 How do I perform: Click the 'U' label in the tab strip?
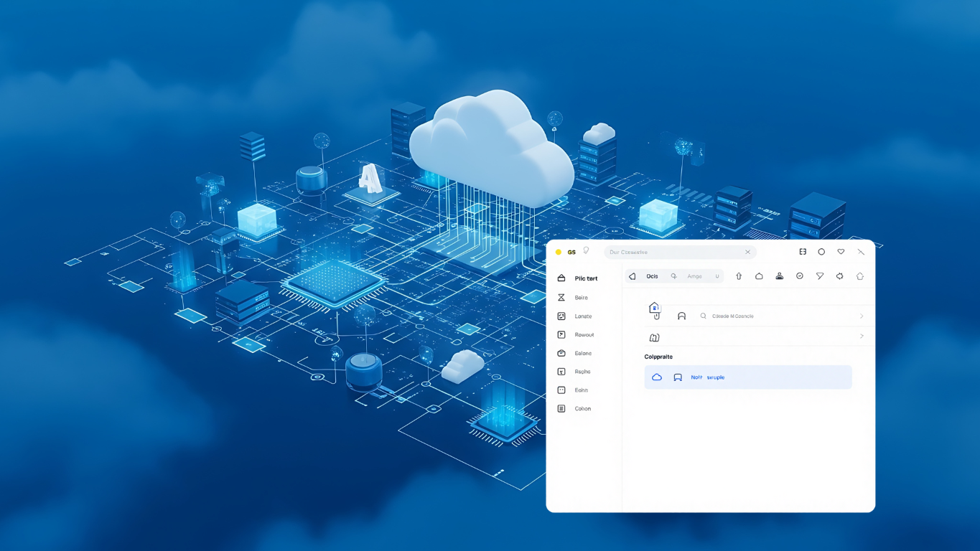717,276
